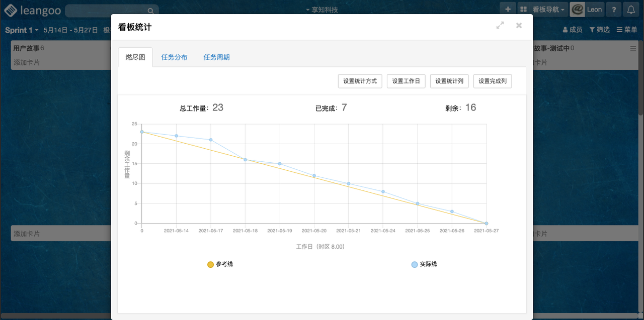The image size is (644, 320).
Task: Open the help question mark icon
Action: pos(613,10)
